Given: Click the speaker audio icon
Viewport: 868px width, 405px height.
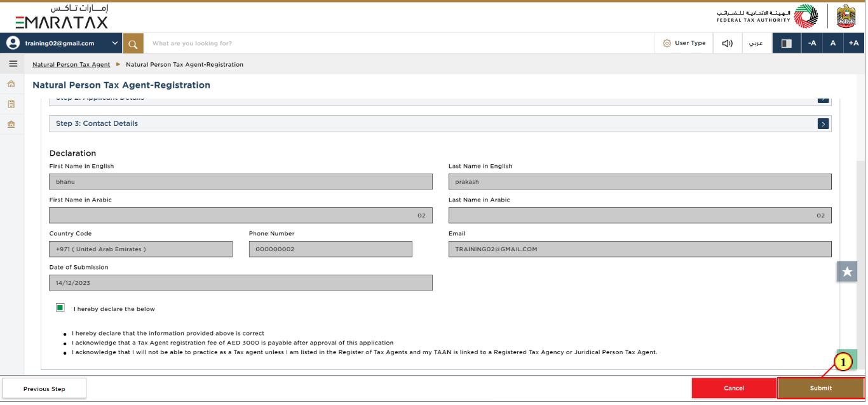Looking at the screenshot, I should pos(728,43).
